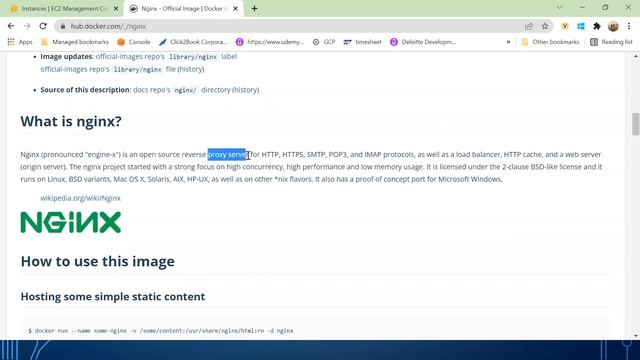The image size is (640, 360).
Task: Go back to the previous page
Action: tap(11, 26)
